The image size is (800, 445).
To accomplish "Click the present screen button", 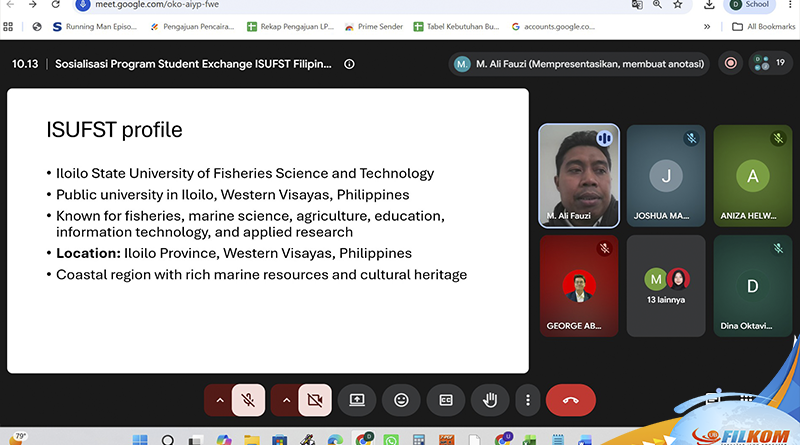I will [357, 400].
